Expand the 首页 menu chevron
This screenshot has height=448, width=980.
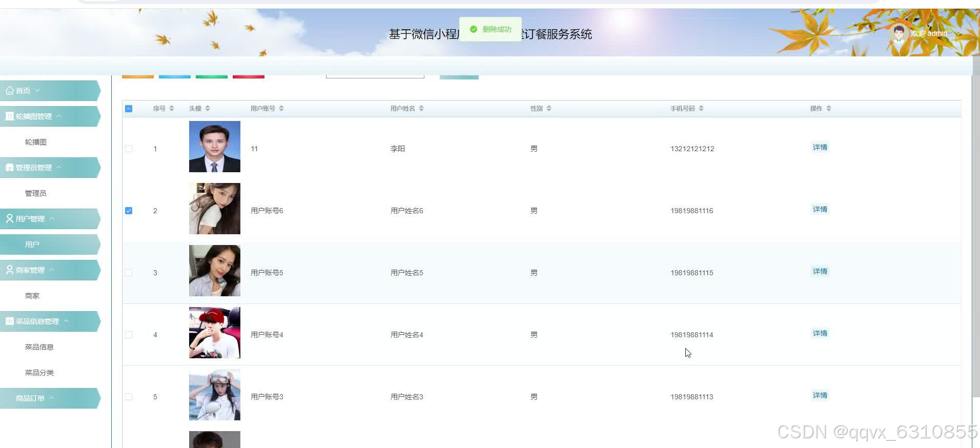click(37, 91)
